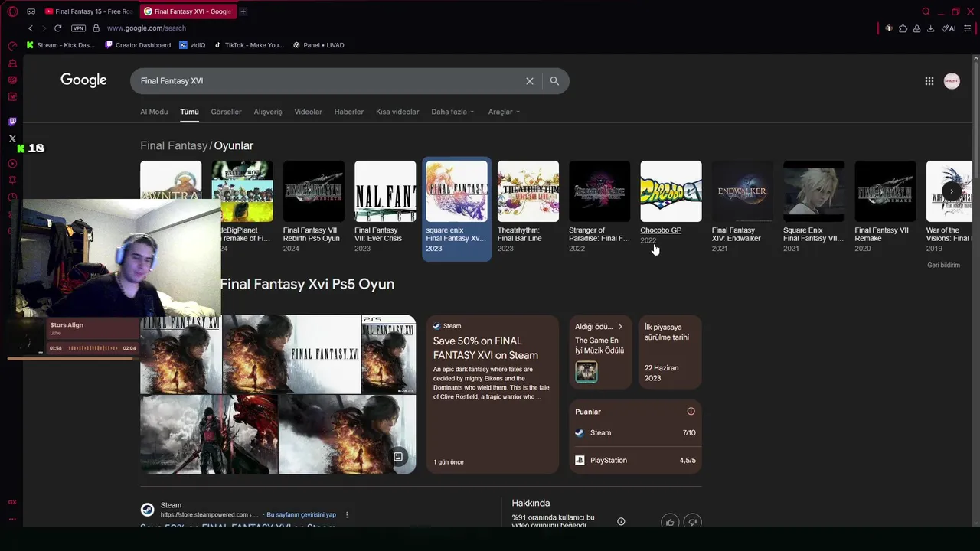Click the info icon beside Puanlar

click(x=691, y=412)
